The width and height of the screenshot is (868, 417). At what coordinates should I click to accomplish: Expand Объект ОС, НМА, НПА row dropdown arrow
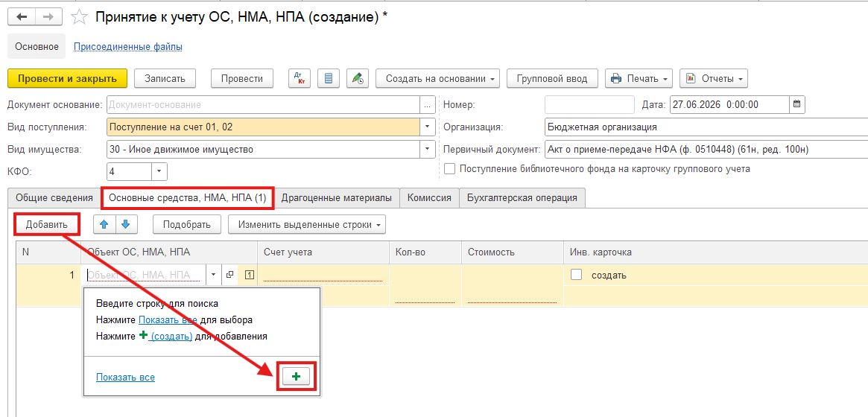pyautogui.click(x=213, y=275)
